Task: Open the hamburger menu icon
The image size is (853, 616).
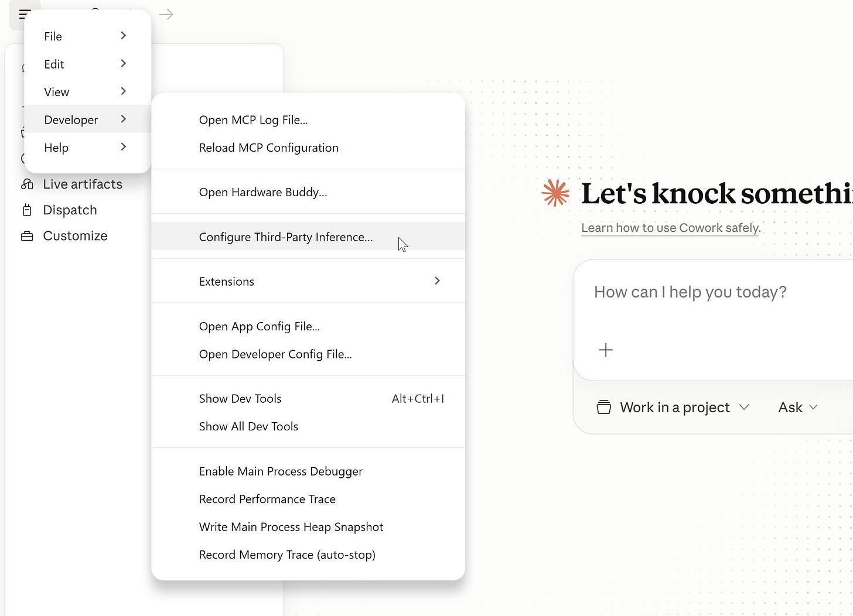Action: (x=23, y=14)
